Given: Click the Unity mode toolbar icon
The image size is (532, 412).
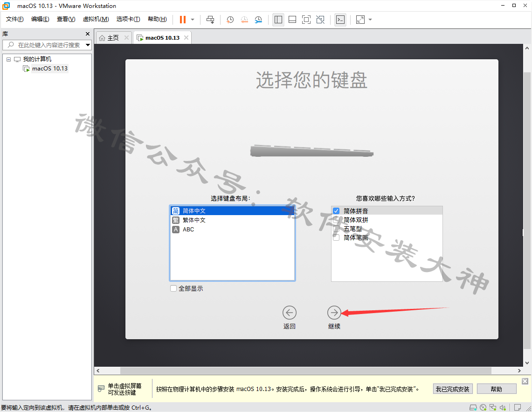Looking at the screenshot, I should point(320,20).
